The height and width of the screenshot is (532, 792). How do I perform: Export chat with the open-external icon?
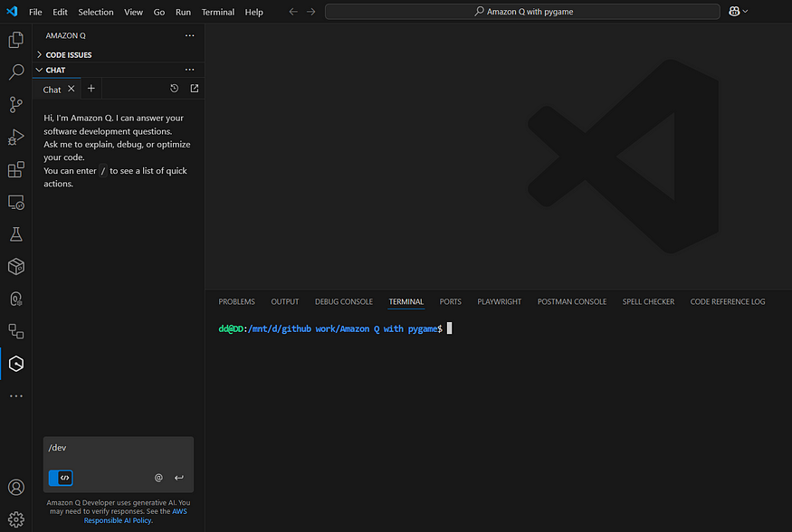[195, 89]
